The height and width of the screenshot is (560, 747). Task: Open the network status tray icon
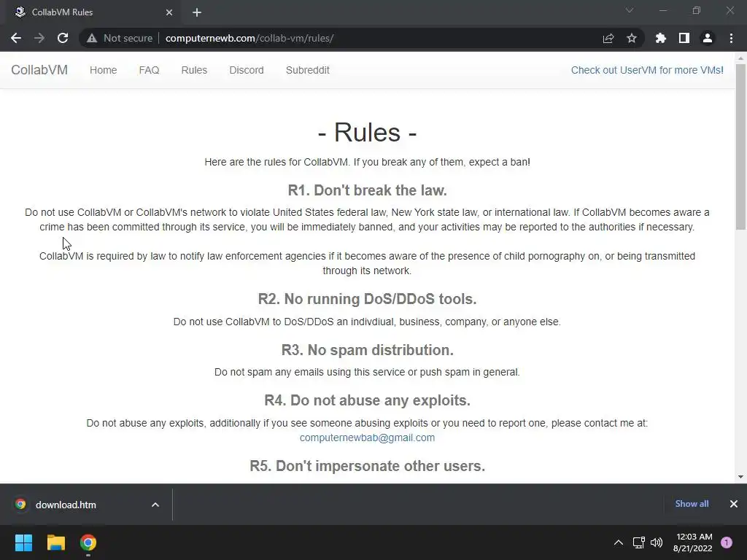tap(639, 542)
